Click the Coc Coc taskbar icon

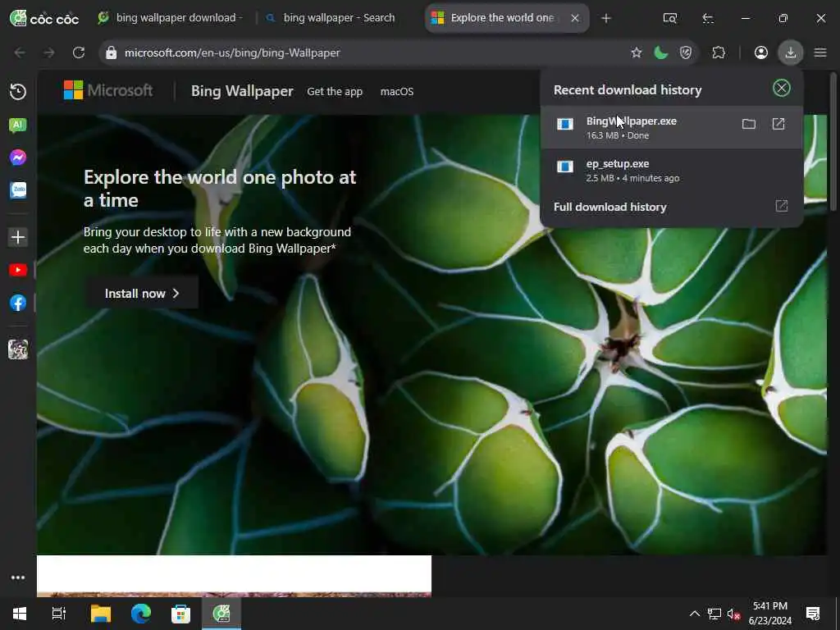[221, 614]
